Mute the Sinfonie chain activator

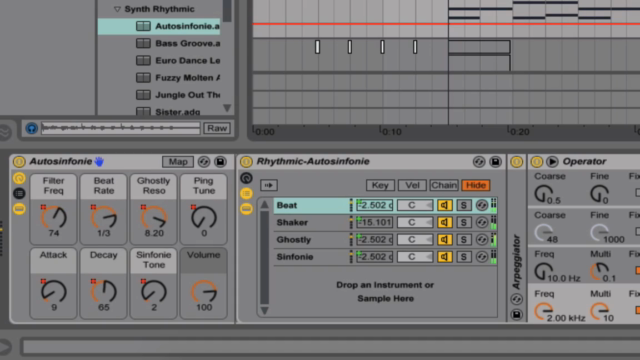(444, 257)
